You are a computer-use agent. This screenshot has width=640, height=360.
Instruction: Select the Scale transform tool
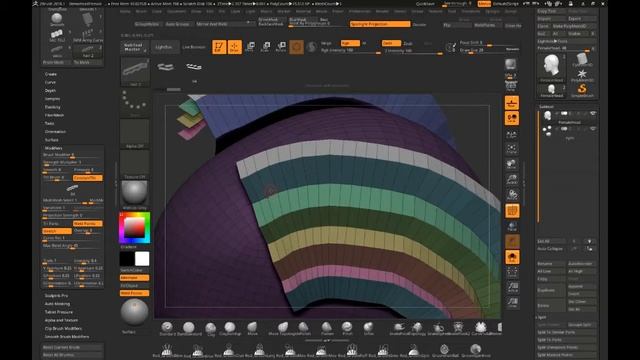[265, 47]
